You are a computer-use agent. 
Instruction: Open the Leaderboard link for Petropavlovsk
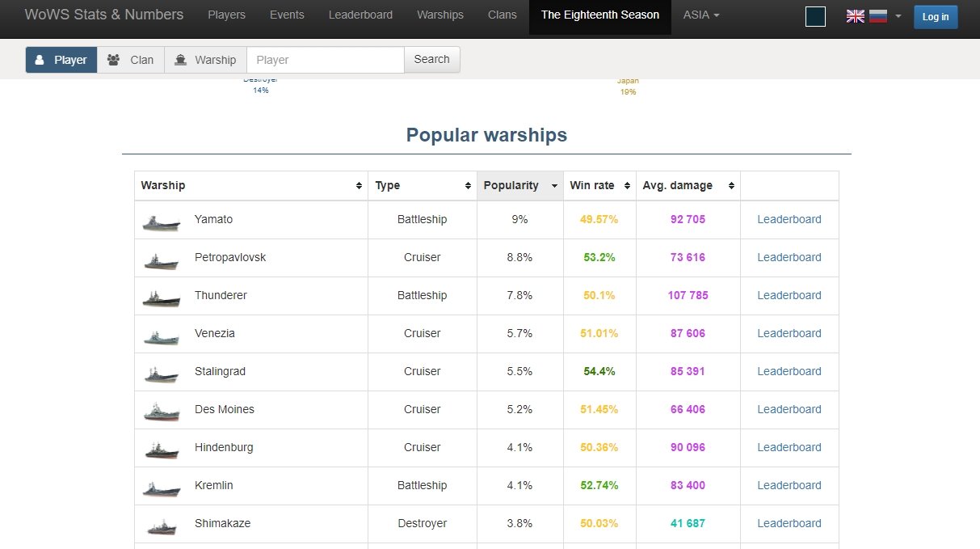click(789, 257)
